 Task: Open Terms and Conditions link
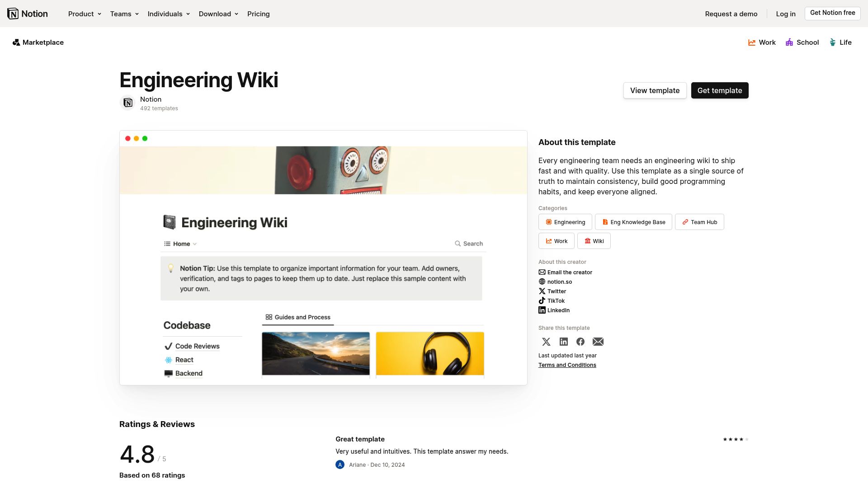567,365
